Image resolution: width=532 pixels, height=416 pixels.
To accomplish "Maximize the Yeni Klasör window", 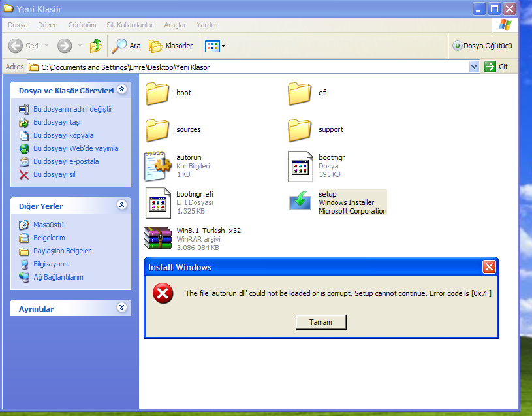I will point(494,9).
